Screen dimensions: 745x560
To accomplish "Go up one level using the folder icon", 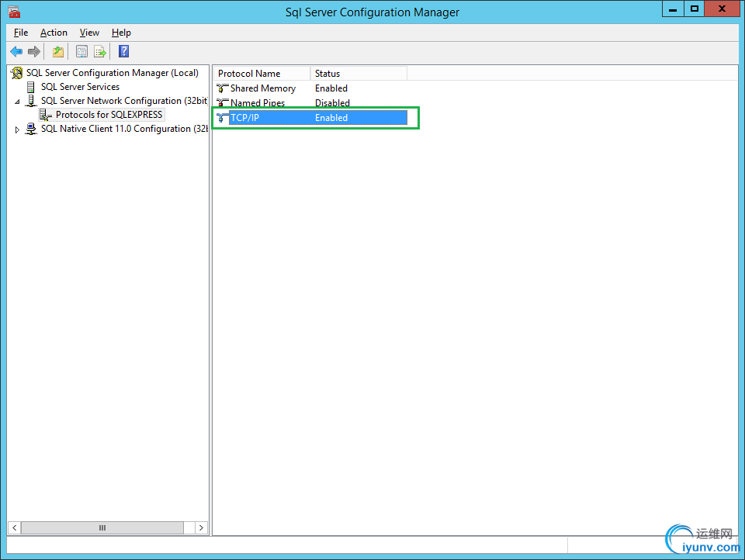I will point(58,51).
